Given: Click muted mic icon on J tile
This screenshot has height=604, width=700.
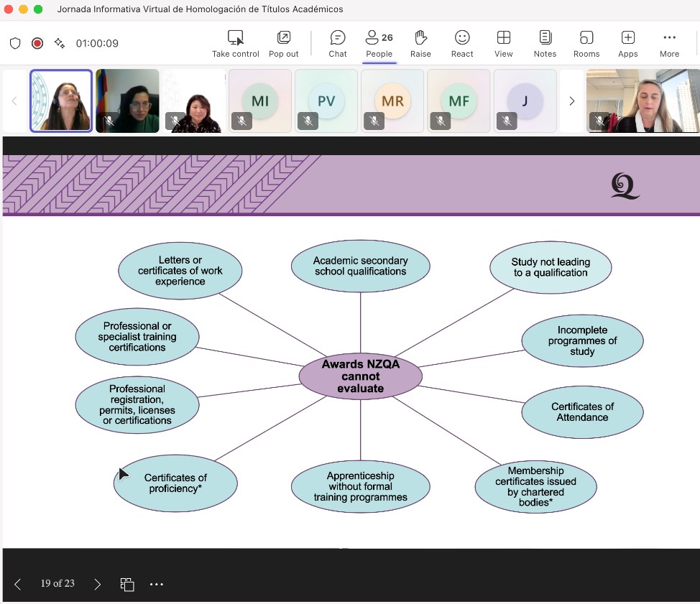Looking at the screenshot, I should 507,121.
